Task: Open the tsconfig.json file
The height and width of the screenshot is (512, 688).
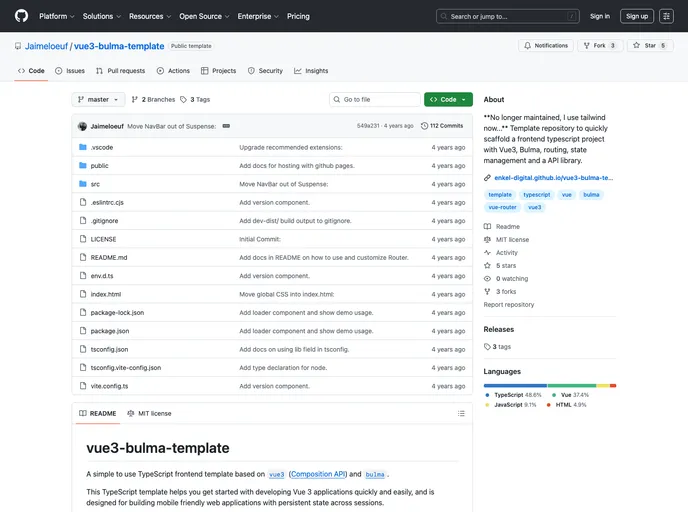Action: [109, 350]
